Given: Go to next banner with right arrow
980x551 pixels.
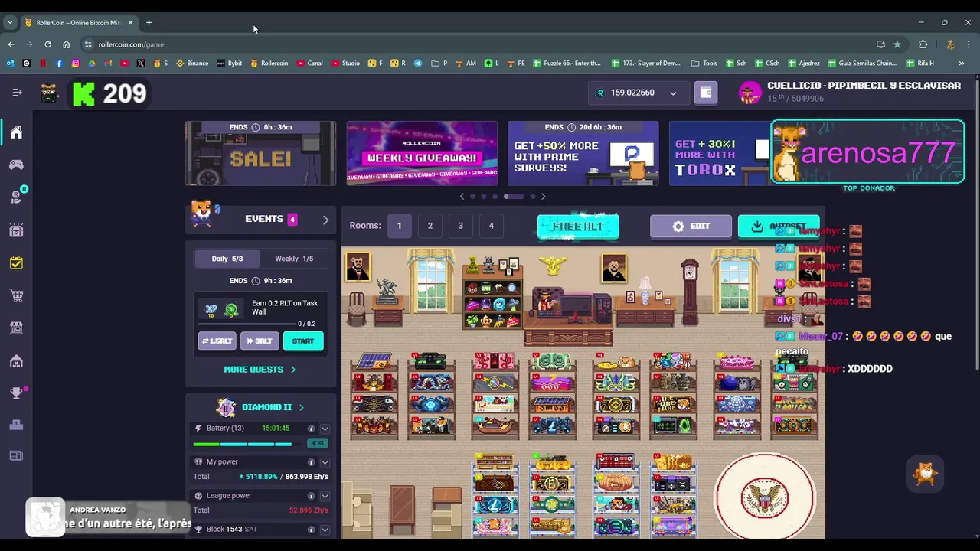Looking at the screenshot, I should click(543, 197).
